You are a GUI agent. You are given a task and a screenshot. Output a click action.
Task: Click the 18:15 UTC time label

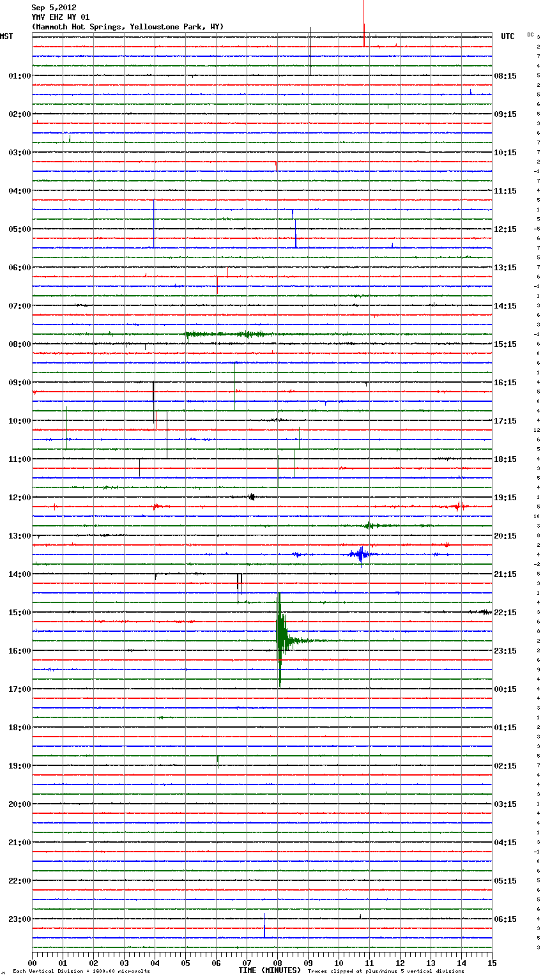505,459
